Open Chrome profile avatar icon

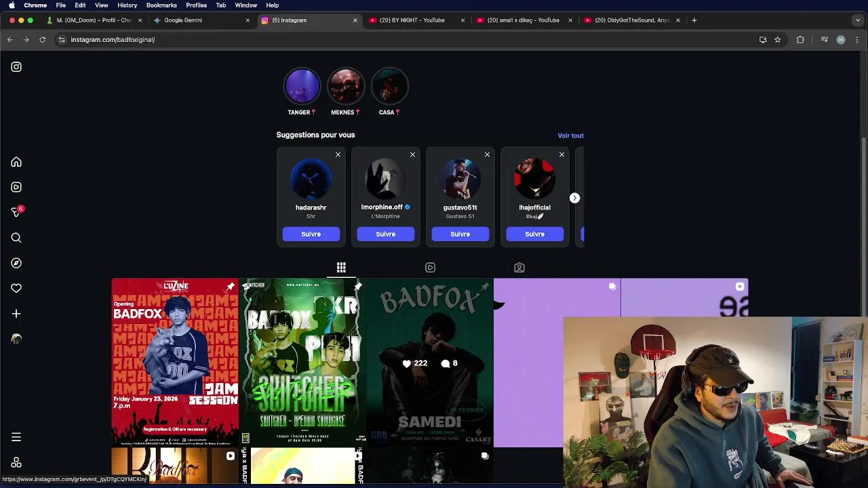pyautogui.click(x=841, y=40)
